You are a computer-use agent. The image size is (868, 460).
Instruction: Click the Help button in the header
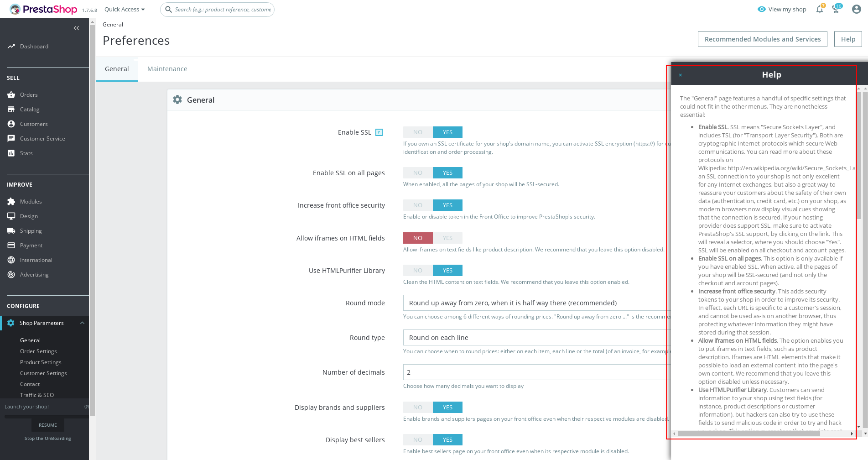(848, 39)
